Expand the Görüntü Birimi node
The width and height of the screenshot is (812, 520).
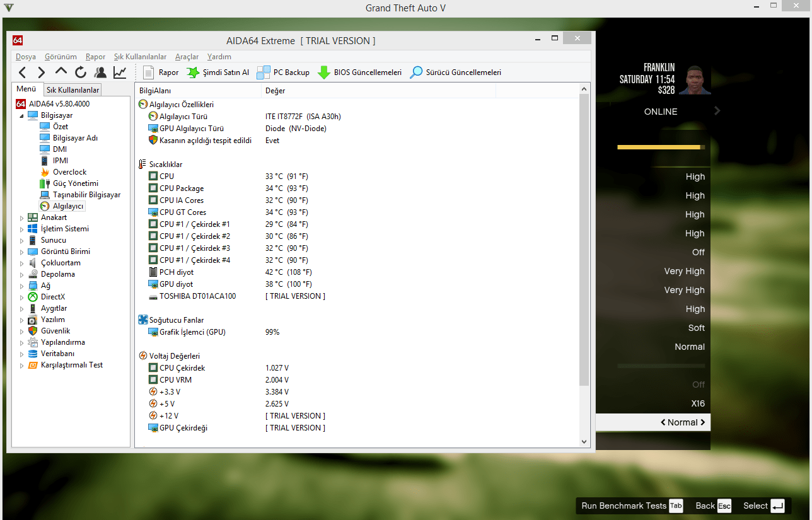(x=21, y=251)
